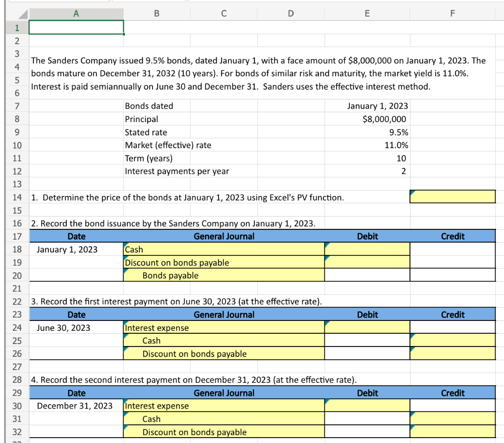
Task: Select the 'Interest payments per year' label
Action: (177, 171)
